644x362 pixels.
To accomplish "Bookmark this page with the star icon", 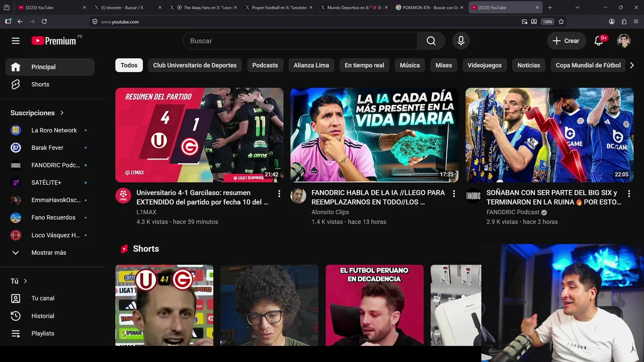I will (561, 22).
